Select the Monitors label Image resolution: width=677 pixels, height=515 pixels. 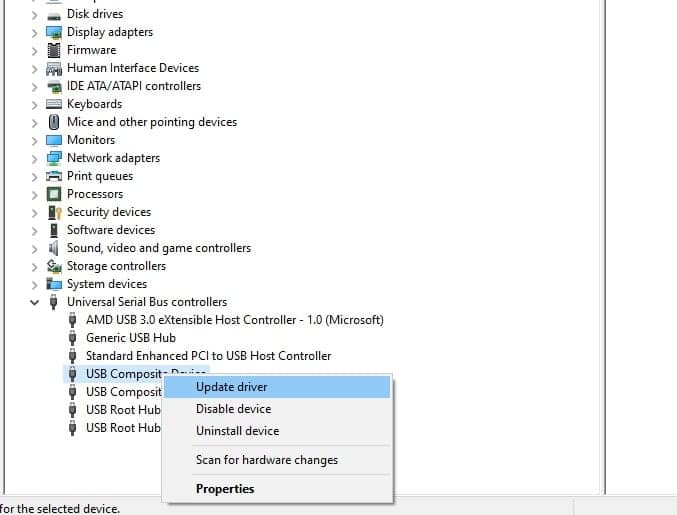[x=91, y=140]
